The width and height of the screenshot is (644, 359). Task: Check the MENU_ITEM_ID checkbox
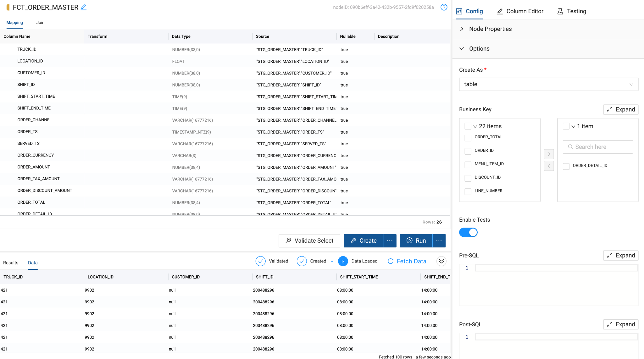(468, 165)
